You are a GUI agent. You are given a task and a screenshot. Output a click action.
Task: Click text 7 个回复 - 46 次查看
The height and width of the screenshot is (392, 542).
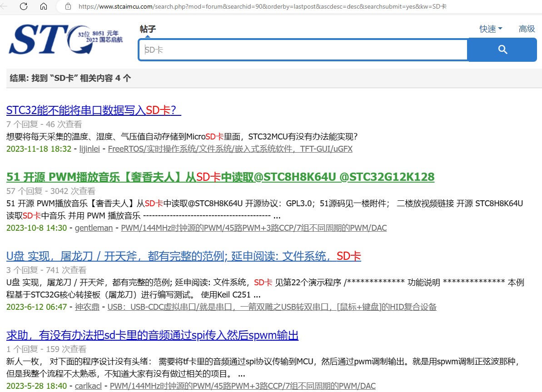44,124
